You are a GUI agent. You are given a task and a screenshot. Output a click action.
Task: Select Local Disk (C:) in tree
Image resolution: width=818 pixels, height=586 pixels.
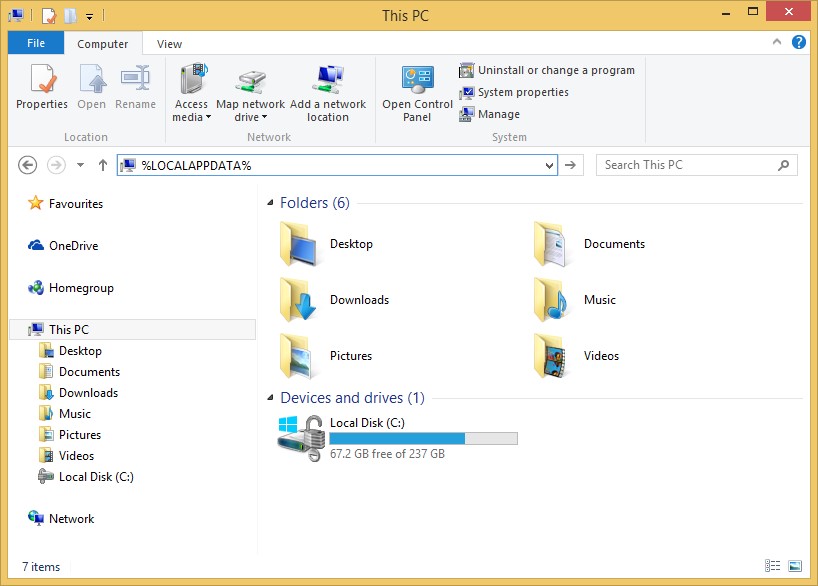86,476
